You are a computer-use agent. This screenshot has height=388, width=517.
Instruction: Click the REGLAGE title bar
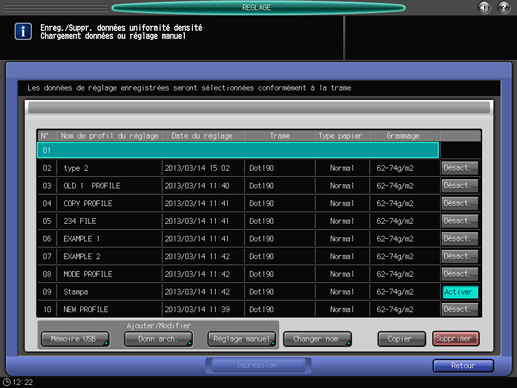tap(258, 7)
